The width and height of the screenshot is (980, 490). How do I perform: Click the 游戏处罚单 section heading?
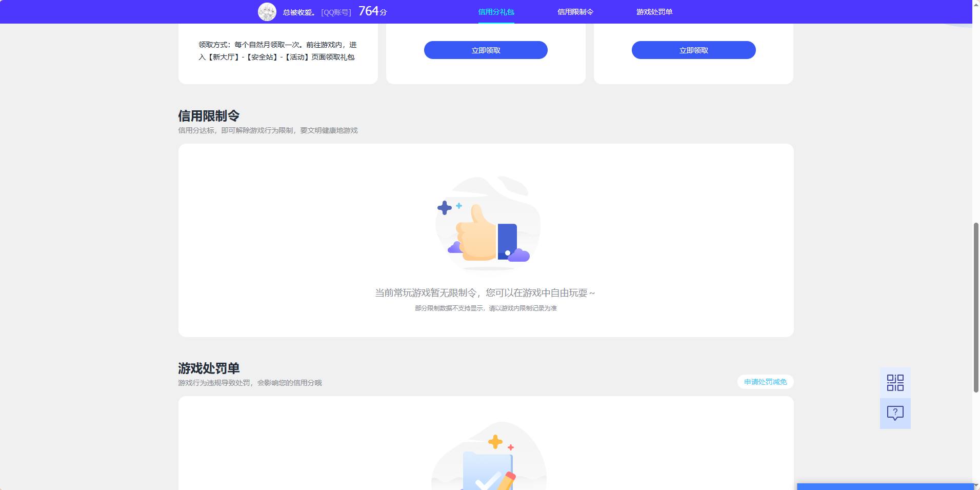point(209,368)
